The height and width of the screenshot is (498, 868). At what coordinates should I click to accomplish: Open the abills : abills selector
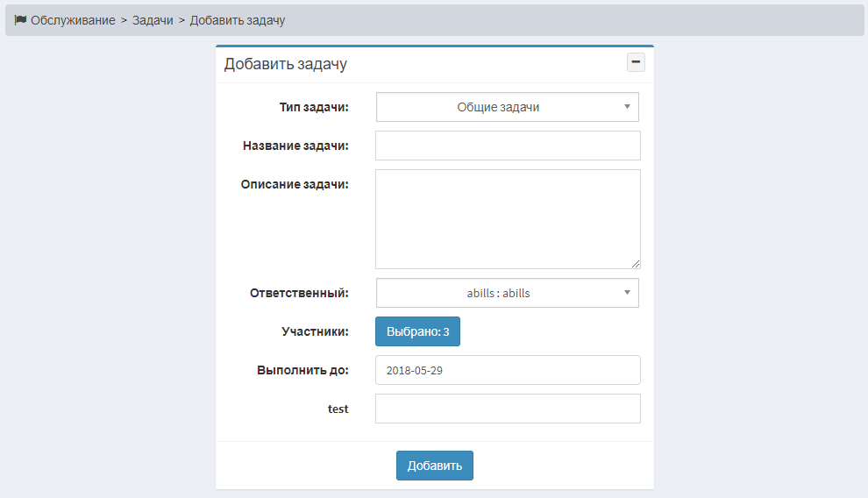pyautogui.click(x=507, y=293)
